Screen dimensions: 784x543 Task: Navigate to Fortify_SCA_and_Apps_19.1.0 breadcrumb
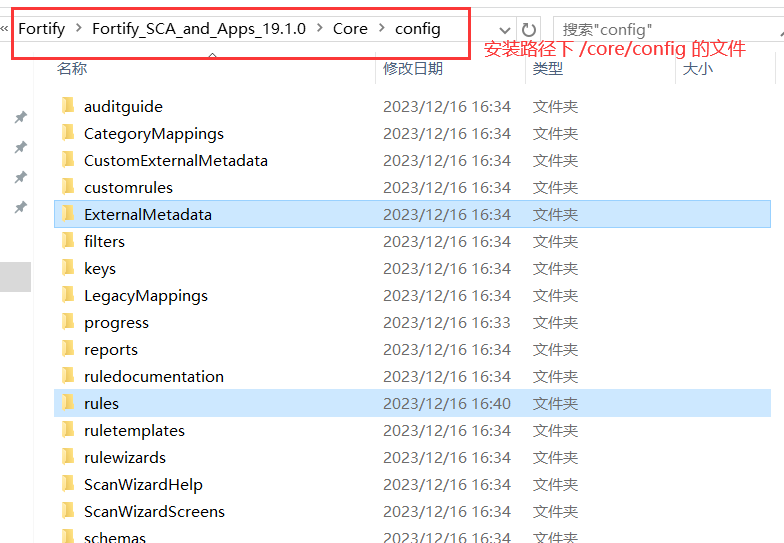[199, 29]
